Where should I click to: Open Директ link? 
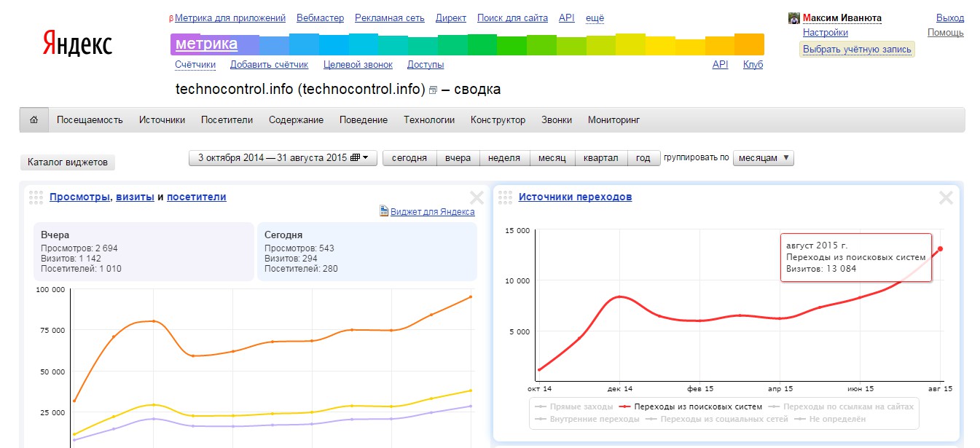(x=451, y=18)
